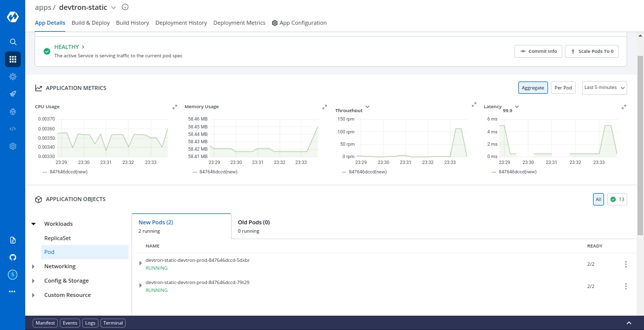
Task: Click the search icon in left sidebar
Action: click(x=13, y=42)
